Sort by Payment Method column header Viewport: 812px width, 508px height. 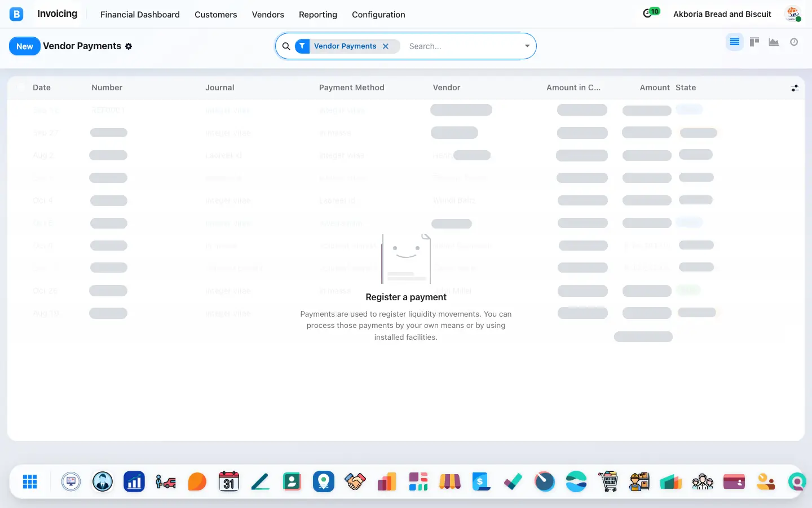(352, 87)
